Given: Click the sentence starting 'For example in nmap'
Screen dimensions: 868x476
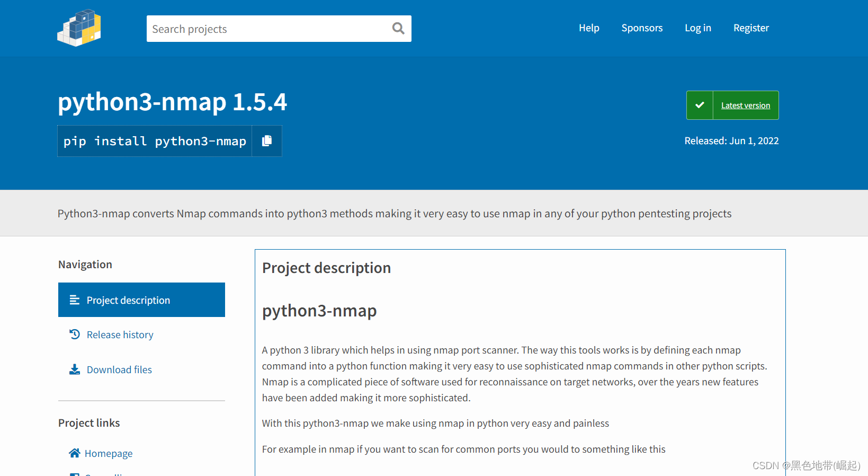Looking at the screenshot, I should [x=463, y=449].
